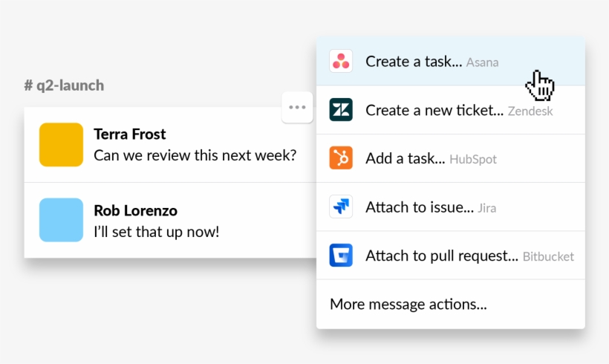Select 'Attach to pull request...' entry
Image resolution: width=609 pixels, height=364 pixels.
point(451,256)
